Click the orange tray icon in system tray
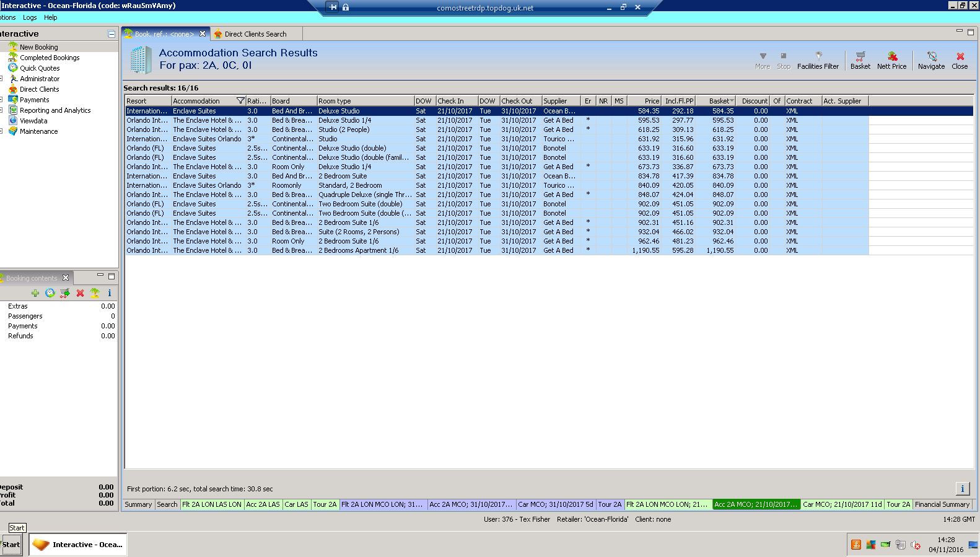This screenshot has width=980, height=557. coord(856,545)
